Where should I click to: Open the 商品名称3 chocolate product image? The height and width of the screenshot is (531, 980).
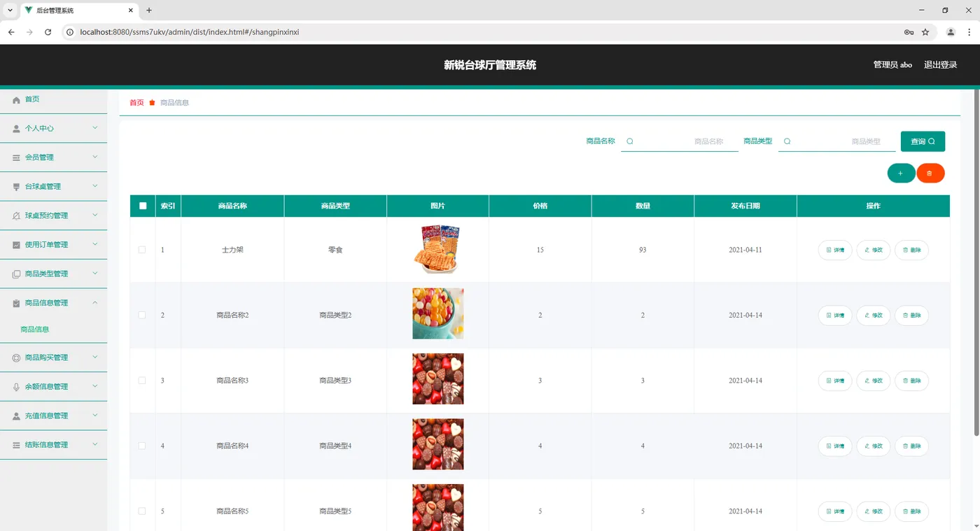coord(437,379)
